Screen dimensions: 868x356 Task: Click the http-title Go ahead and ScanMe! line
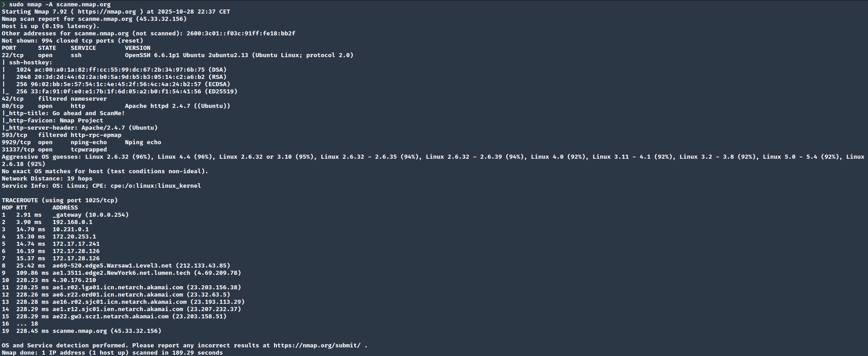coord(63,113)
